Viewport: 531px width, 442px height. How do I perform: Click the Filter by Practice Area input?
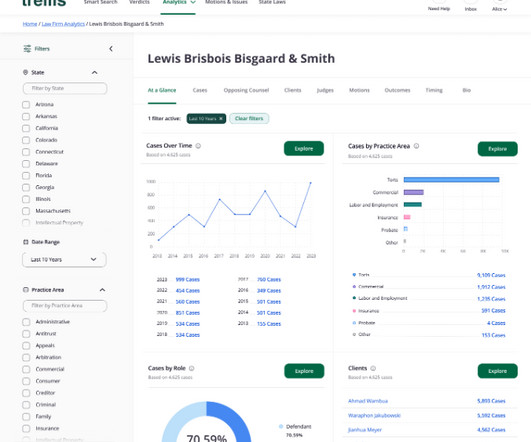click(x=65, y=306)
